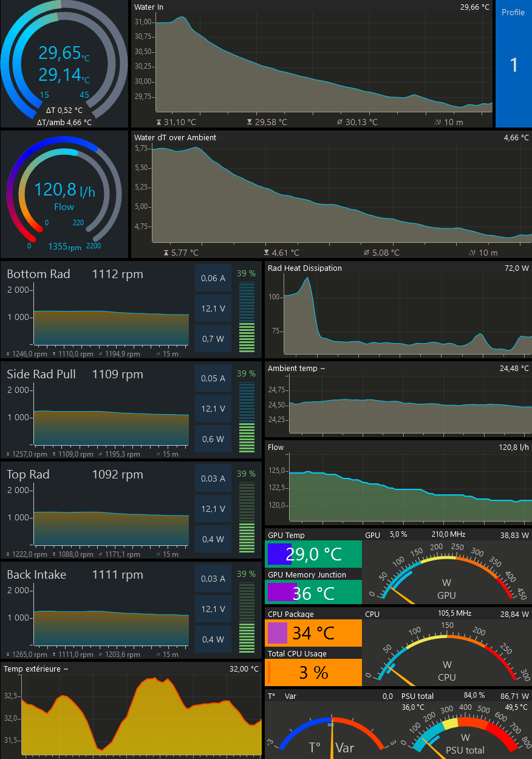Image resolution: width=532 pixels, height=759 pixels.
Task: Click the CPU 28,84 W value
Action: [x=515, y=614]
